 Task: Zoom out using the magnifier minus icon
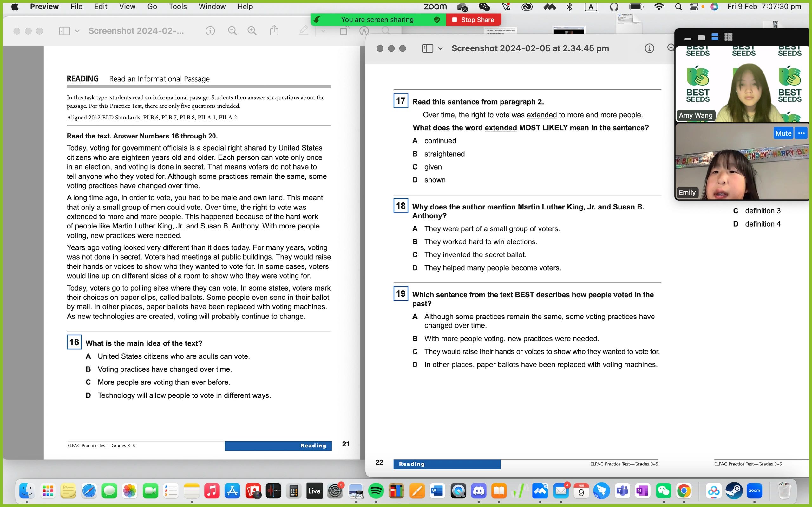click(232, 30)
